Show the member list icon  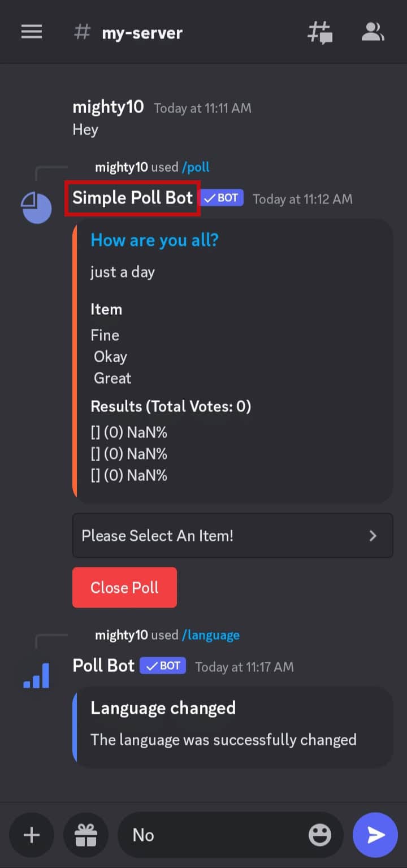pyautogui.click(x=373, y=33)
